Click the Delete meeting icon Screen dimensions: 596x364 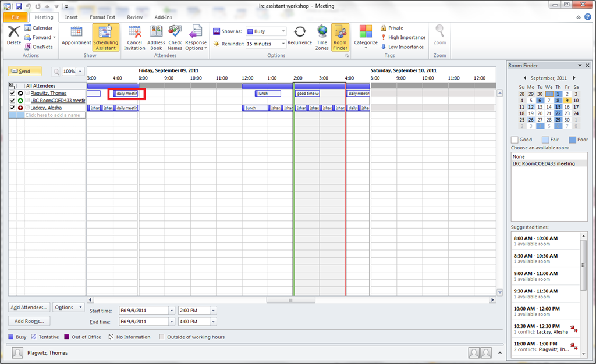point(13,36)
